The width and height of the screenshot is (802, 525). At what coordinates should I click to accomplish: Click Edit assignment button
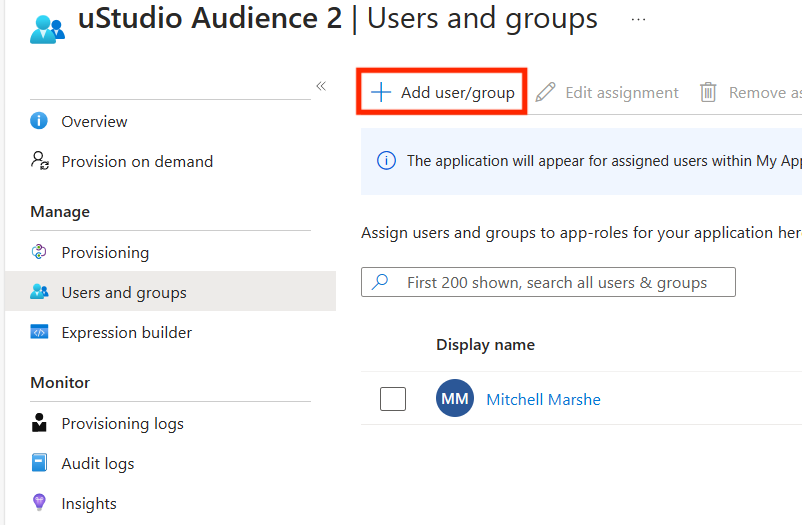coord(607,92)
